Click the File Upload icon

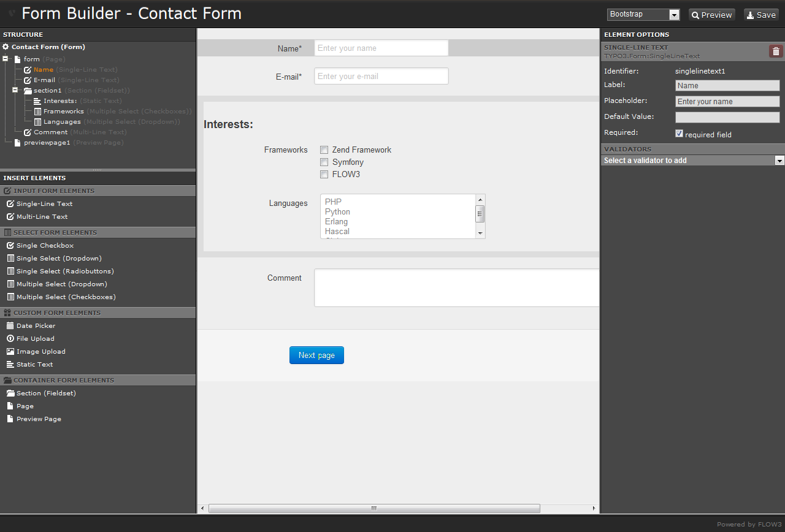click(x=10, y=339)
